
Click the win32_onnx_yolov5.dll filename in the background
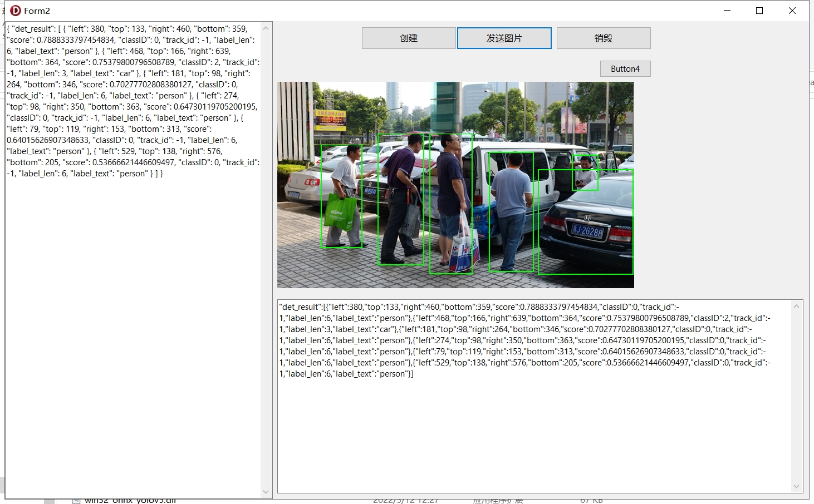[129, 499]
